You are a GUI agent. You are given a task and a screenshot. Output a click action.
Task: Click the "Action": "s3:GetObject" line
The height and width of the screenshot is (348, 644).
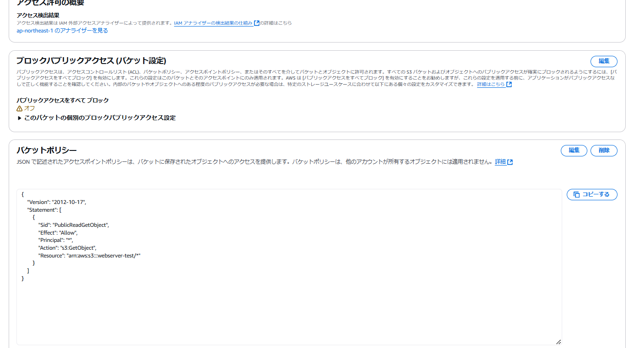pos(67,248)
